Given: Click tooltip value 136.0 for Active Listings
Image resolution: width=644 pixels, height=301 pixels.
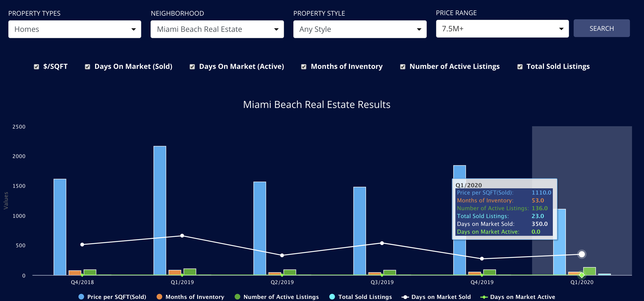Looking at the screenshot, I should click(x=540, y=208).
